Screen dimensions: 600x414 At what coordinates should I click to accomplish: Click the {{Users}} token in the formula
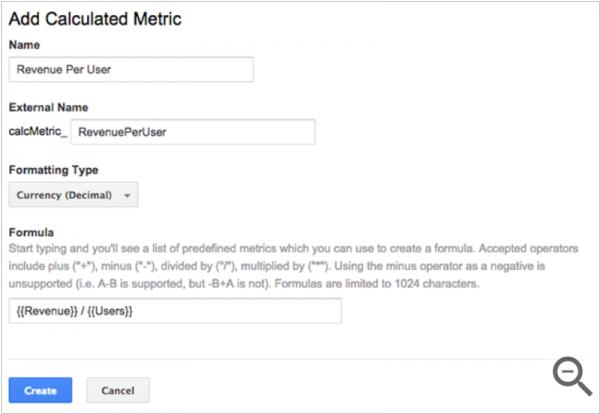click(110, 311)
